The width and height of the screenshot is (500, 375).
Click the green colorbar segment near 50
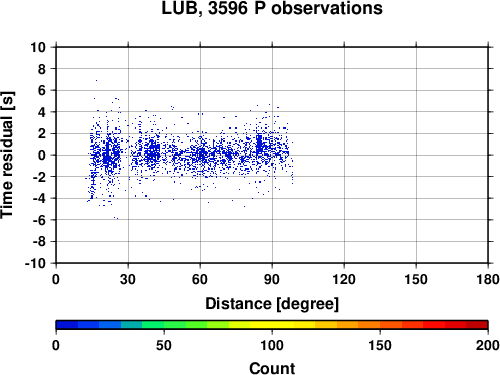point(164,324)
